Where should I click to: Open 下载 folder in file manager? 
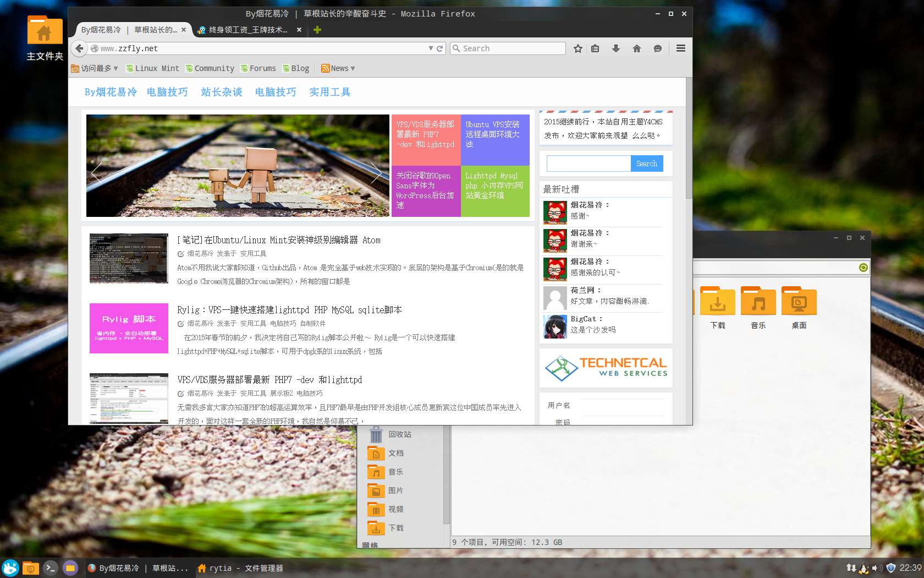718,308
